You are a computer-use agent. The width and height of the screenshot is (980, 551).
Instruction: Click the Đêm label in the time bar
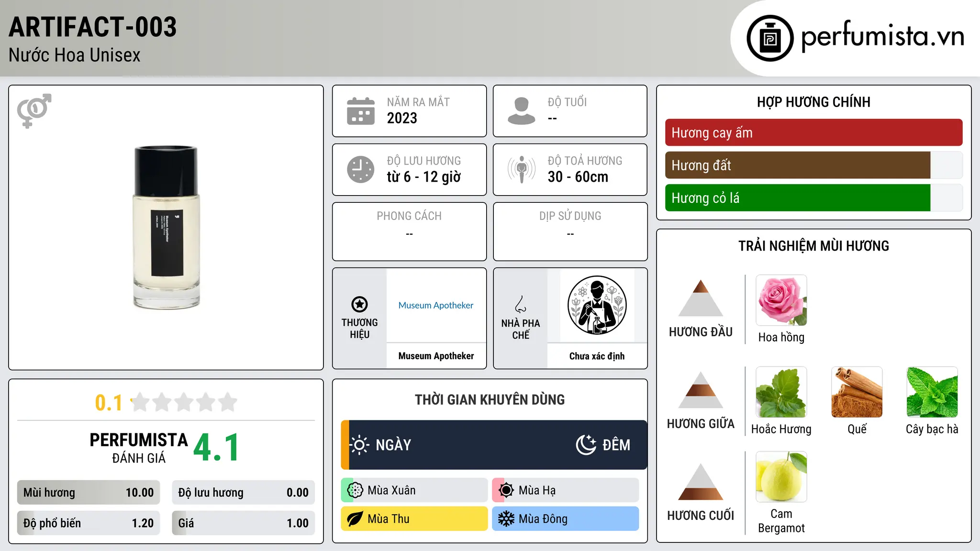coord(616,445)
